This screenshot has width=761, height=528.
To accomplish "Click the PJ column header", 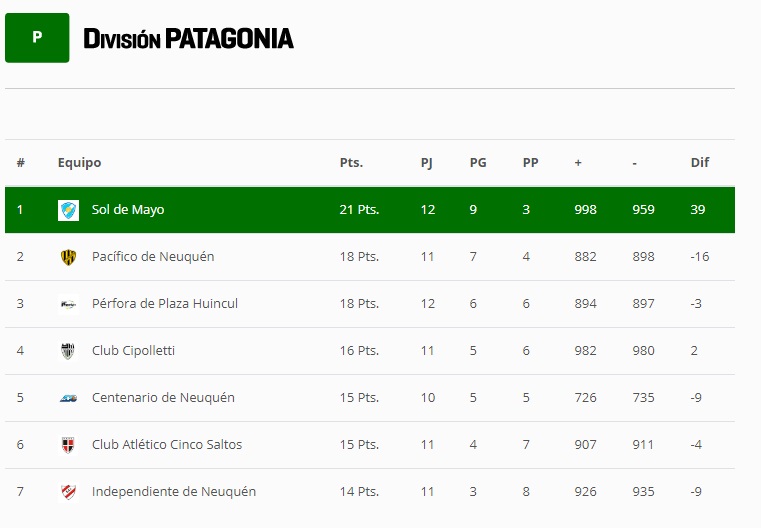I will pyautogui.click(x=427, y=163).
